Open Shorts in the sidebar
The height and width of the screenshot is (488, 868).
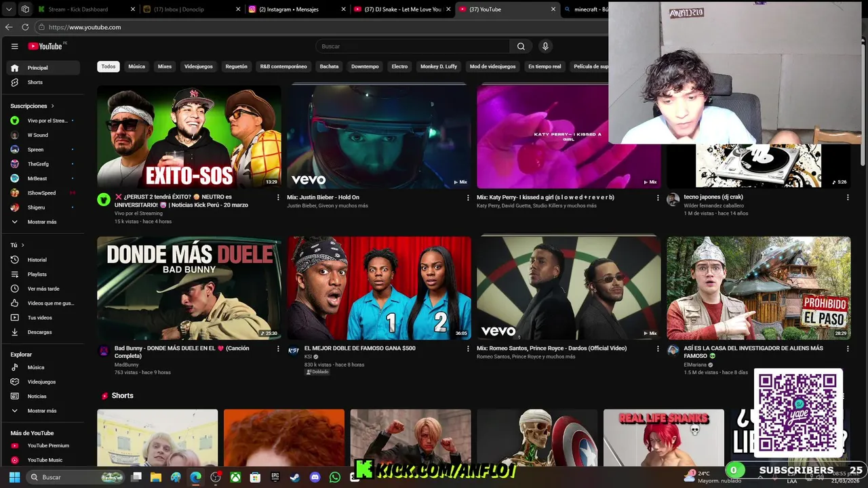tap(43, 82)
